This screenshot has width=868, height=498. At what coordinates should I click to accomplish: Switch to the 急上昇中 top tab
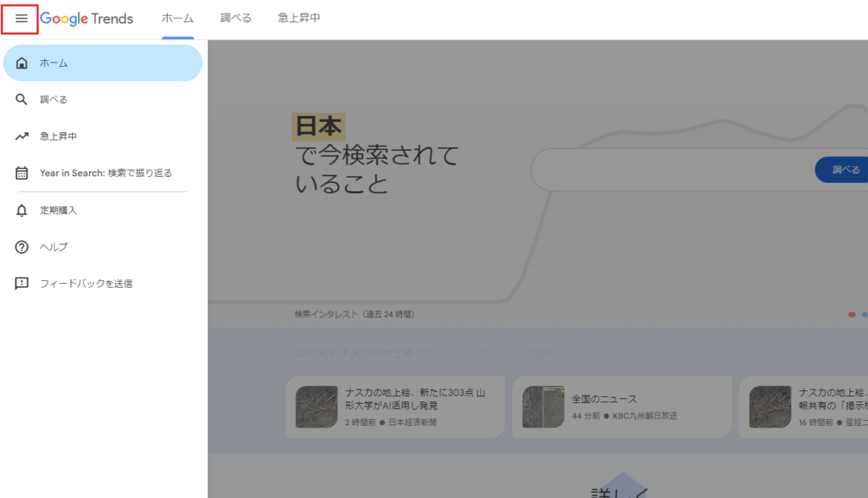[298, 18]
